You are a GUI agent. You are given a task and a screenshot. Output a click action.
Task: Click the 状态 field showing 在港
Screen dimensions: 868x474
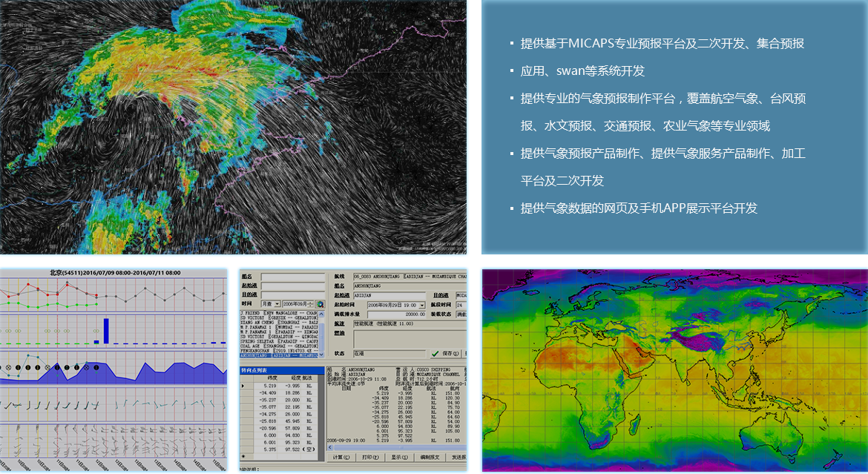pos(389,354)
